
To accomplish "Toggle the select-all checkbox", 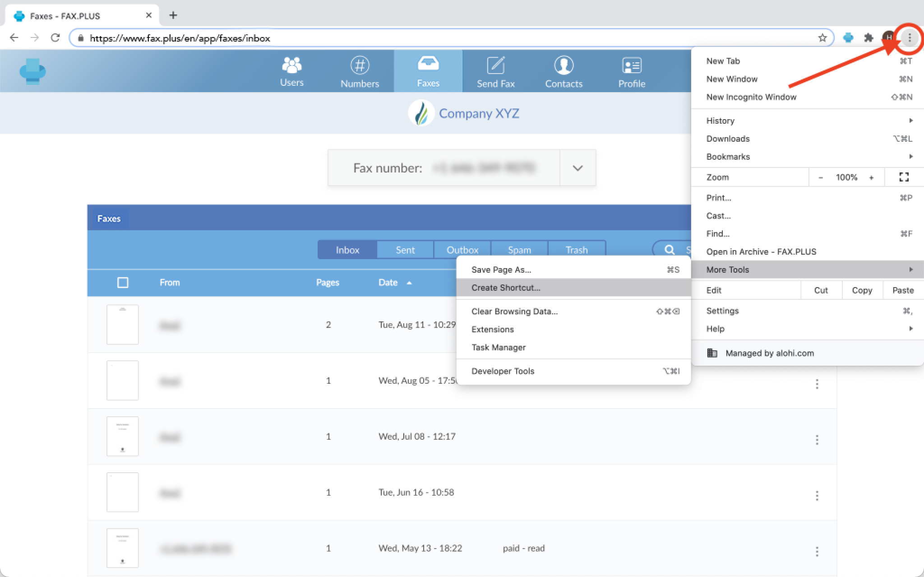I will tap(122, 283).
